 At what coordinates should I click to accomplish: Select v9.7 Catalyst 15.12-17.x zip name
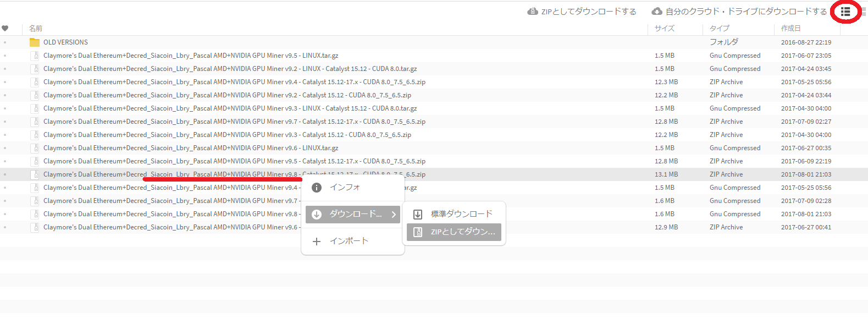234,122
